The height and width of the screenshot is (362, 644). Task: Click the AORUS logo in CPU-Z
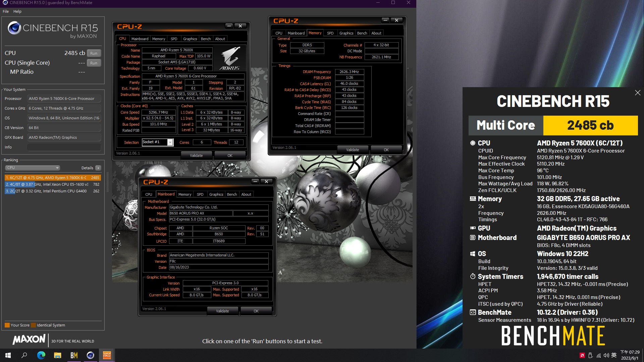tap(230, 58)
